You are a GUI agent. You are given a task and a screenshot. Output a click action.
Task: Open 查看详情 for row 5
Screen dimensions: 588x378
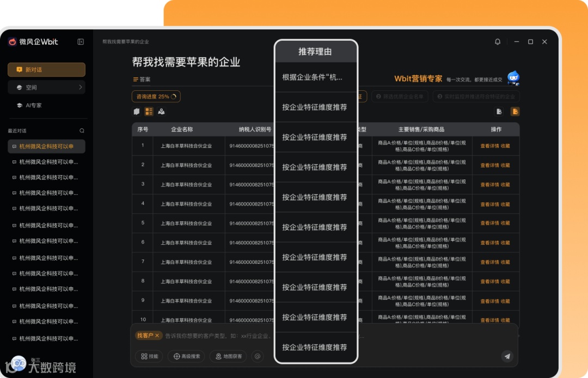489,224
